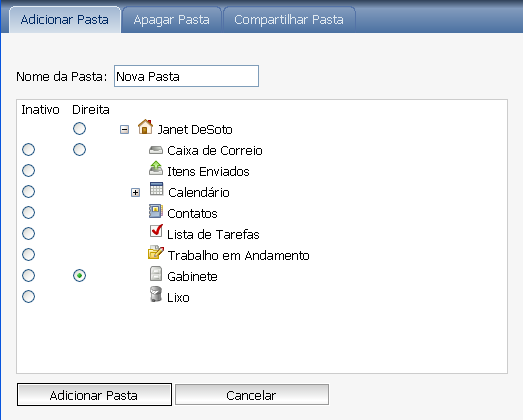
Task: Click the Caixa de Correio mailbox icon
Action: 156,150
